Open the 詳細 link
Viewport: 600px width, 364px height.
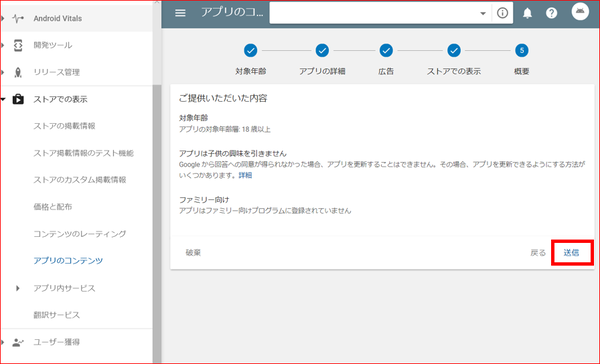(x=245, y=175)
